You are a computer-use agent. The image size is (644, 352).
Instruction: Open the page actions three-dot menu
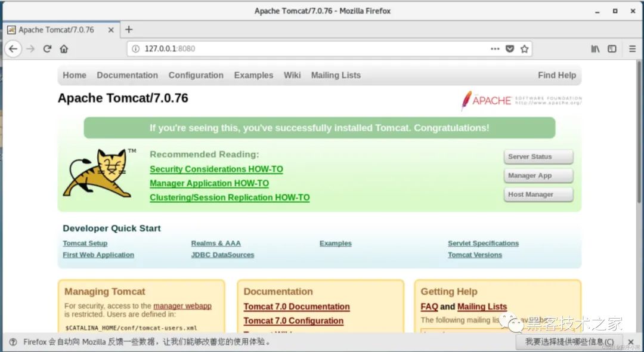(495, 49)
